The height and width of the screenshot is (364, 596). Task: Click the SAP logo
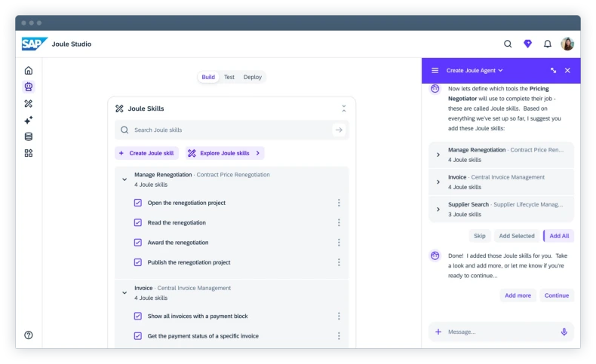click(x=34, y=44)
